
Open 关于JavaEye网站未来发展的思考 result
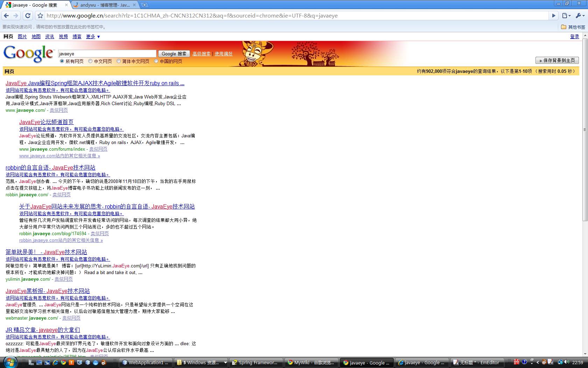pos(107,206)
